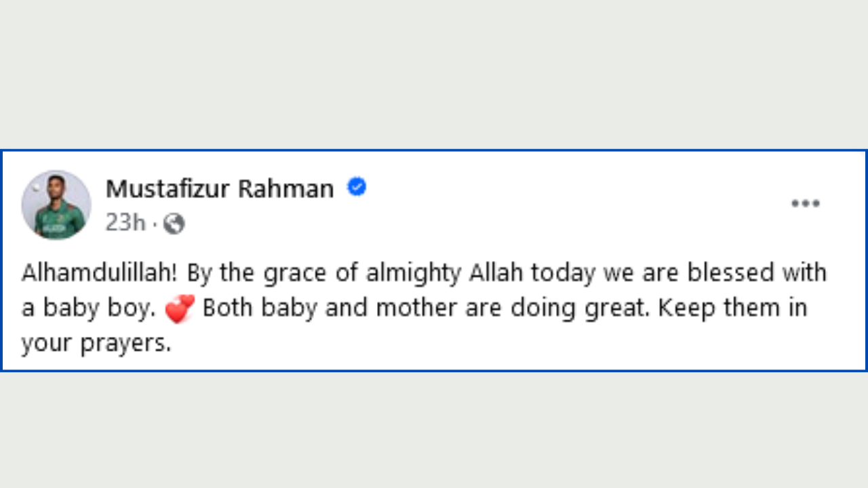Open Mustafizur Rahman's profile picture
The width and height of the screenshot is (868, 488).
(x=56, y=205)
